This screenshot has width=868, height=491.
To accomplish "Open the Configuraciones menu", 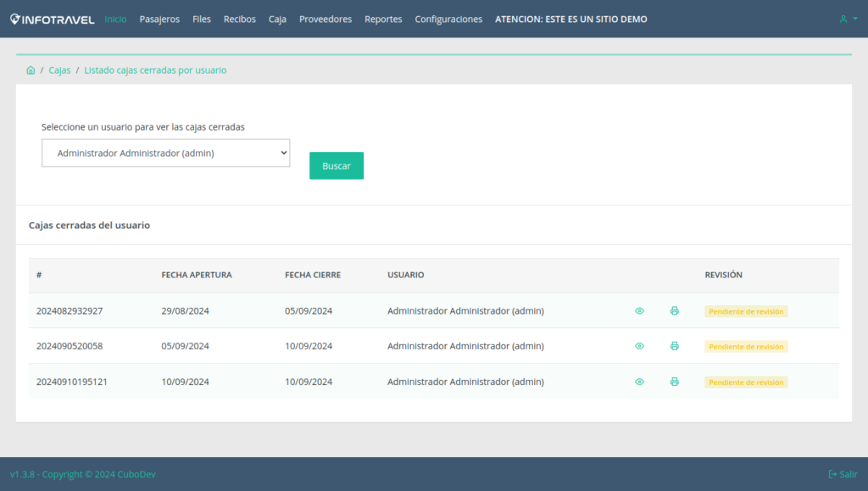I will click(x=448, y=19).
